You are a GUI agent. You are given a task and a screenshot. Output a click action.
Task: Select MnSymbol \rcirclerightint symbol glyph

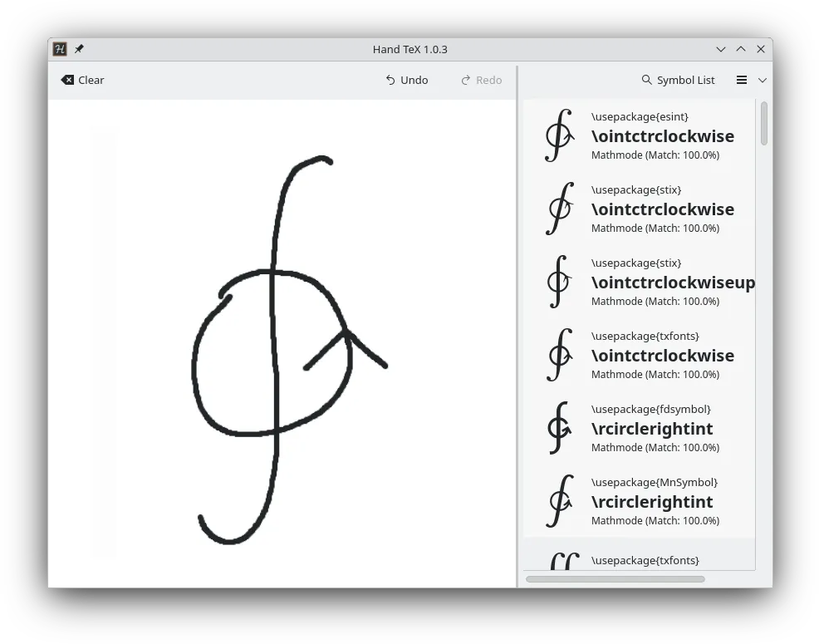pyautogui.click(x=559, y=501)
